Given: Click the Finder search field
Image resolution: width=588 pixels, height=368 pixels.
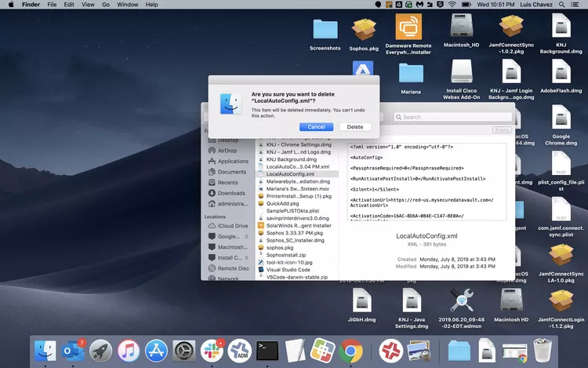Looking at the screenshot, I should point(453,117).
